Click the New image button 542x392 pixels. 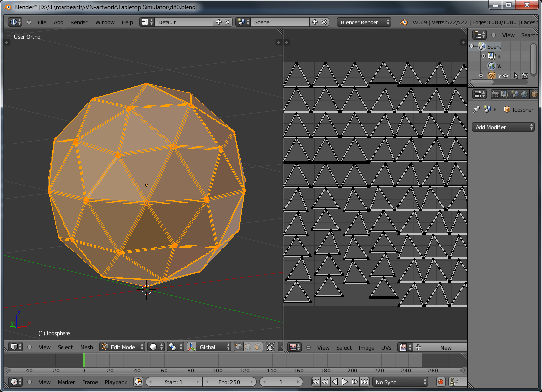445,348
